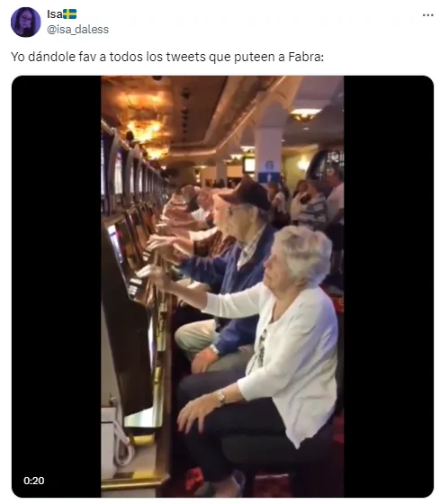440x504 pixels.
Task: Open the three-dot more options menu
Action: (x=427, y=15)
